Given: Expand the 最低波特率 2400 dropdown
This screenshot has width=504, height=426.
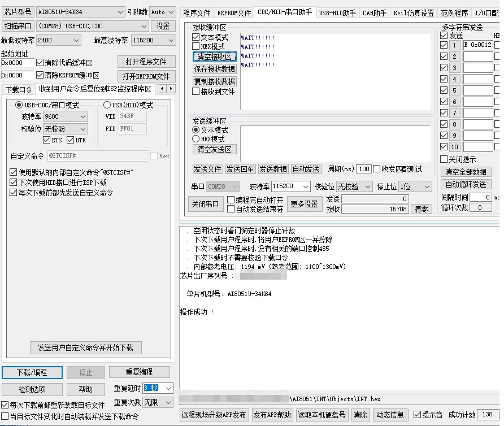Looking at the screenshot, I should [x=58, y=40].
